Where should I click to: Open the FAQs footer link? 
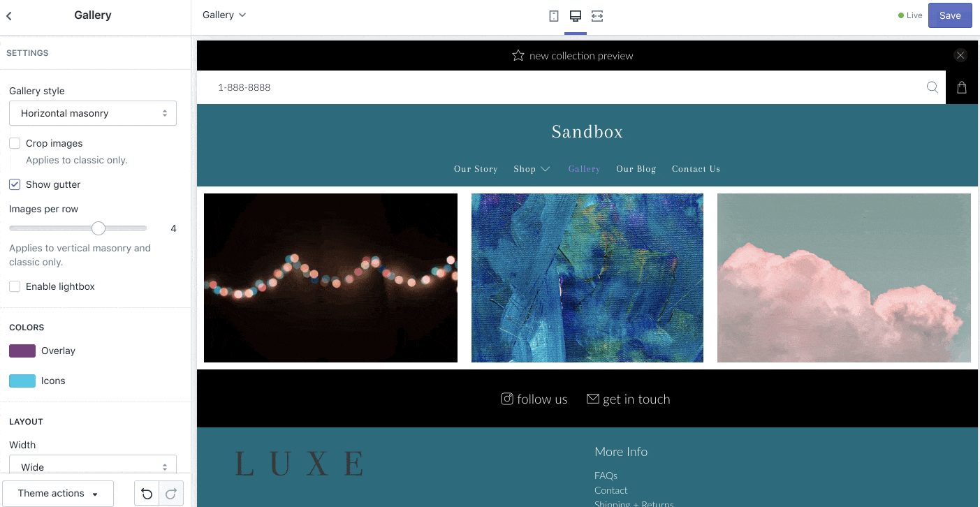point(606,475)
